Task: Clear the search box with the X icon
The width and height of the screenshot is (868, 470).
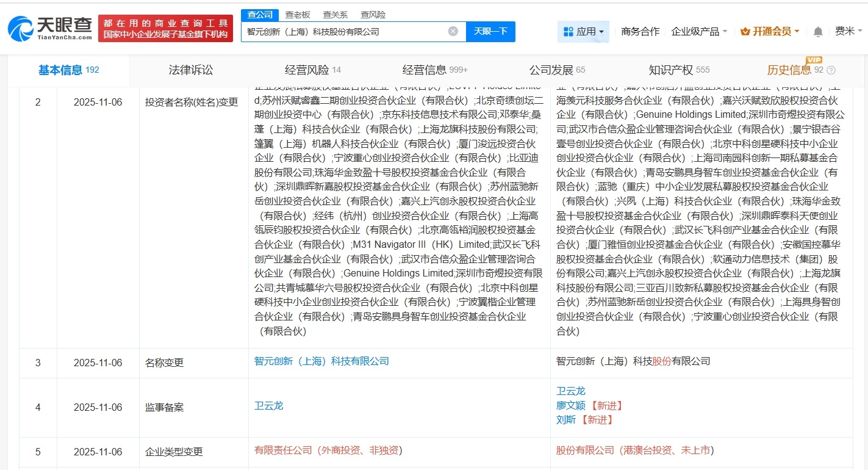Action: pyautogui.click(x=453, y=31)
